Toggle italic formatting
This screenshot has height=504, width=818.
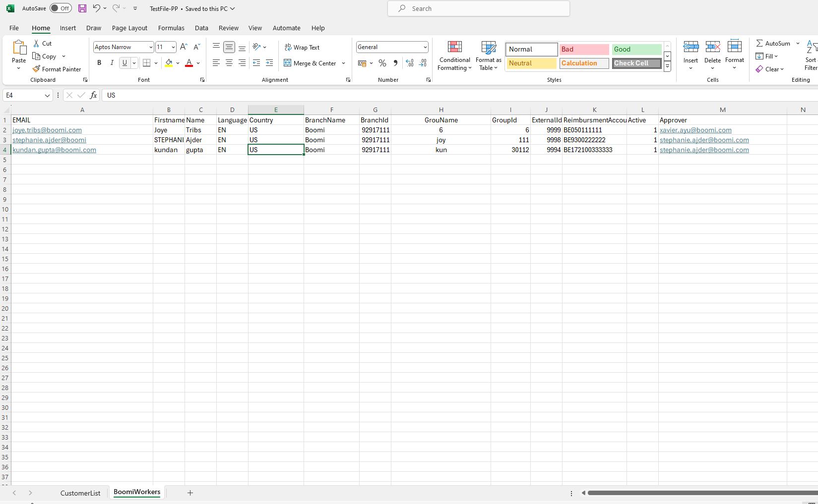pyautogui.click(x=112, y=63)
